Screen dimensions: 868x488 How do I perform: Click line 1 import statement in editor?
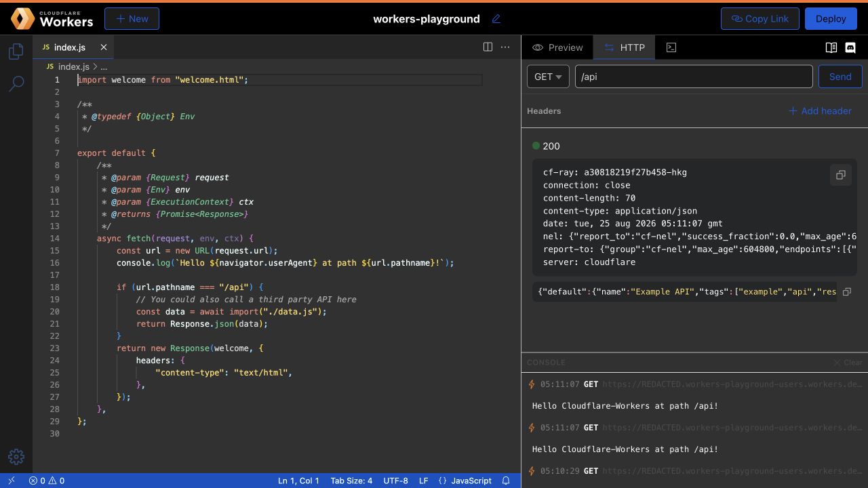(163, 80)
